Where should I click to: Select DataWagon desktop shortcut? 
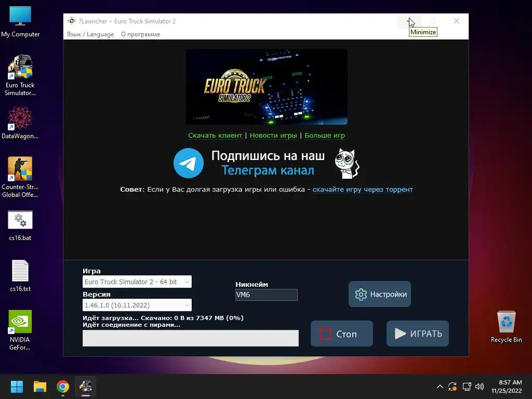tap(20, 123)
